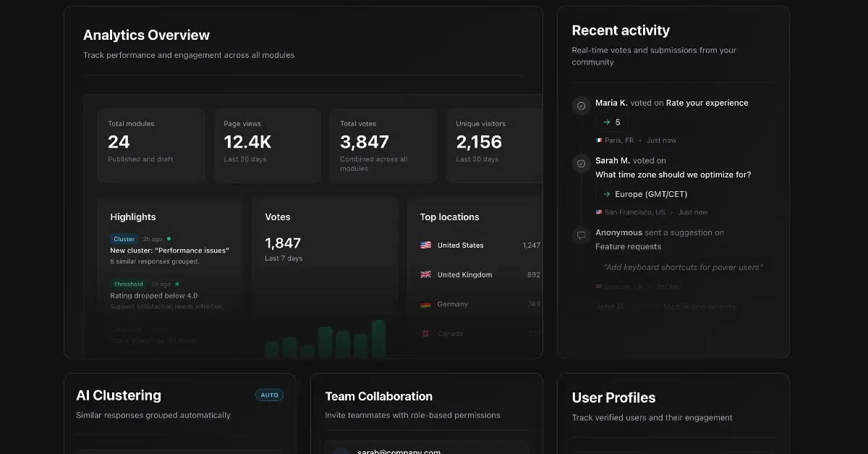Image resolution: width=868 pixels, height=454 pixels.
Task: Click the United Kingdom flag icon
Action: pyautogui.click(x=426, y=274)
